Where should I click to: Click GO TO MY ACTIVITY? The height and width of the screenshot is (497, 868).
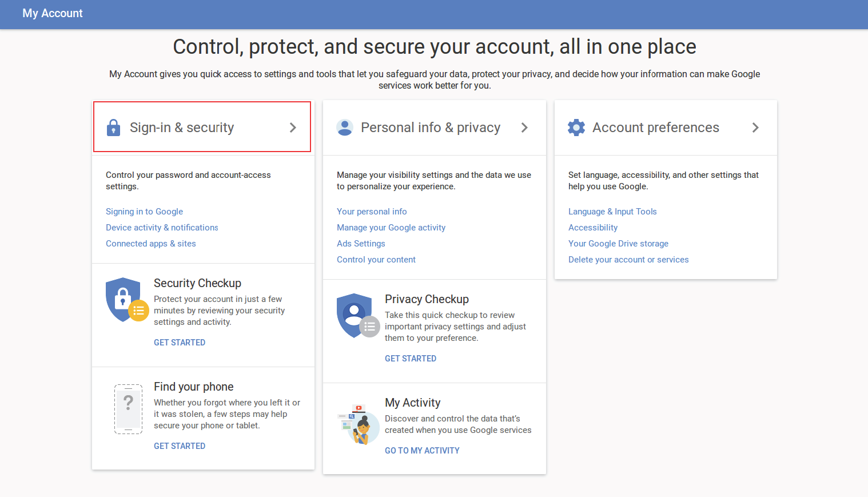422,451
